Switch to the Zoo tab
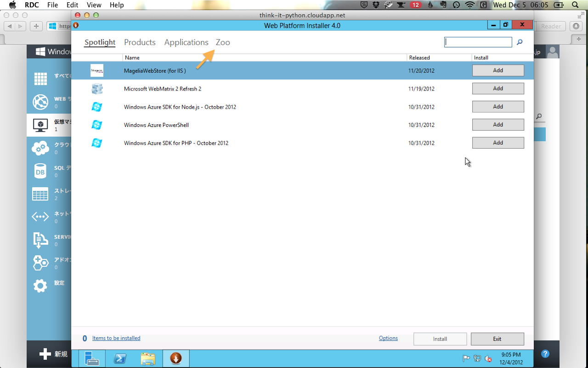Image resolution: width=588 pixels, height=368 pixels. 223,42
